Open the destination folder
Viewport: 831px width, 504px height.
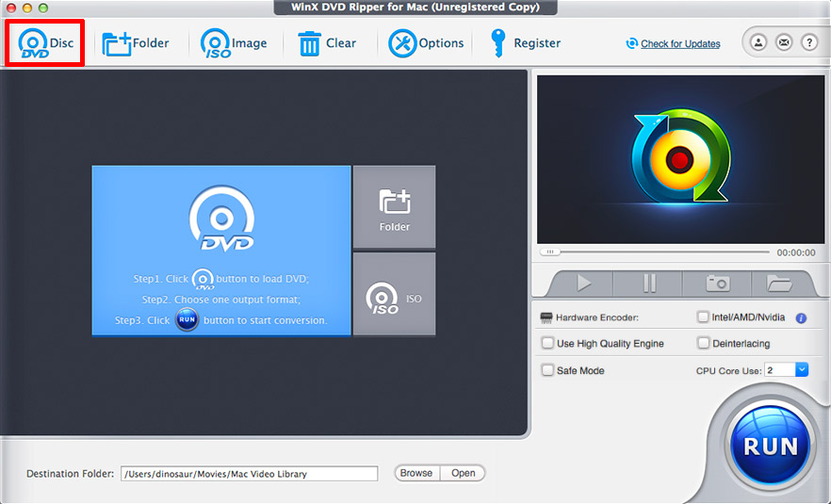pos(463,473)
